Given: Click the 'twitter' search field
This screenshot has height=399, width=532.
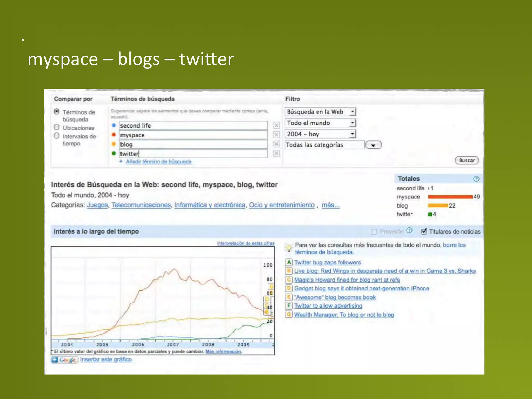Looking at the screenshot, I should tap(193, 154).
